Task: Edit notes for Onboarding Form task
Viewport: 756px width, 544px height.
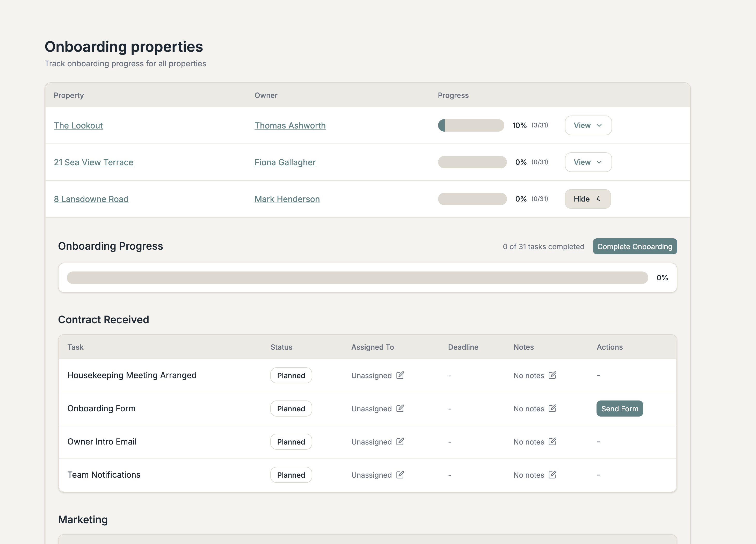Action: point(553,408)
